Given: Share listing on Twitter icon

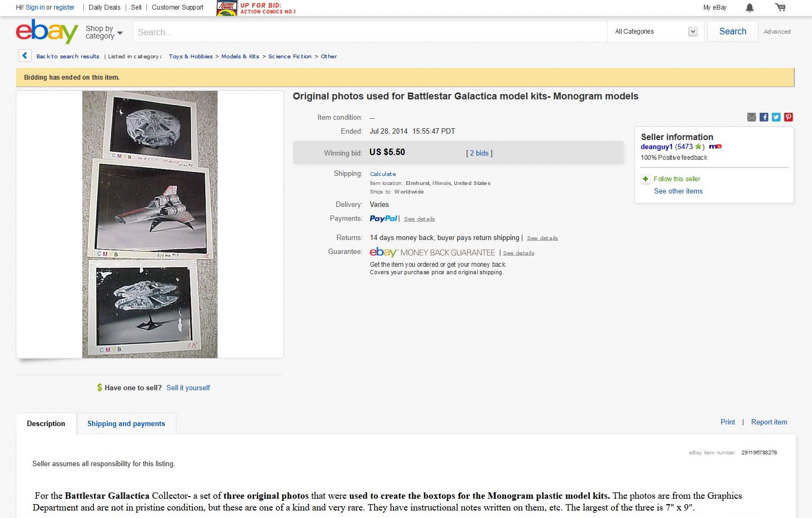Looking at the screenshot, I should coord(776,117).
